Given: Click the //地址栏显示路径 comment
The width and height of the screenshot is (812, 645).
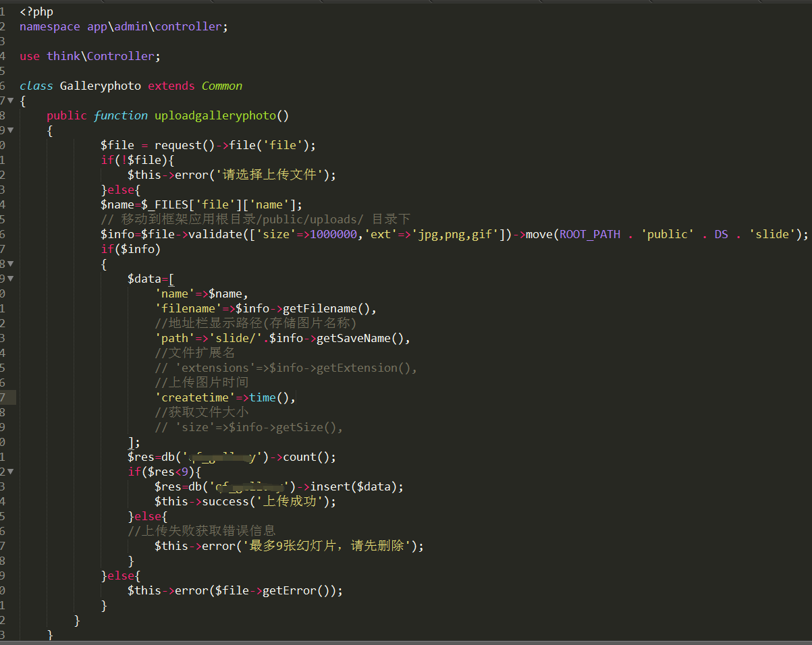Looking at the screenshot, I should tap(256, 323).
